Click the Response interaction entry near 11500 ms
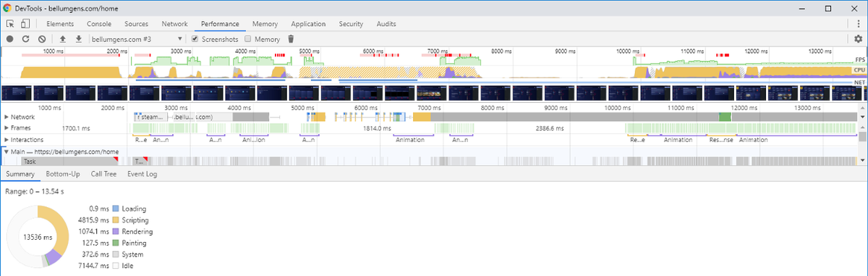Image resolution: width=868 pixels, height=276 pixels. pos(722,140)
